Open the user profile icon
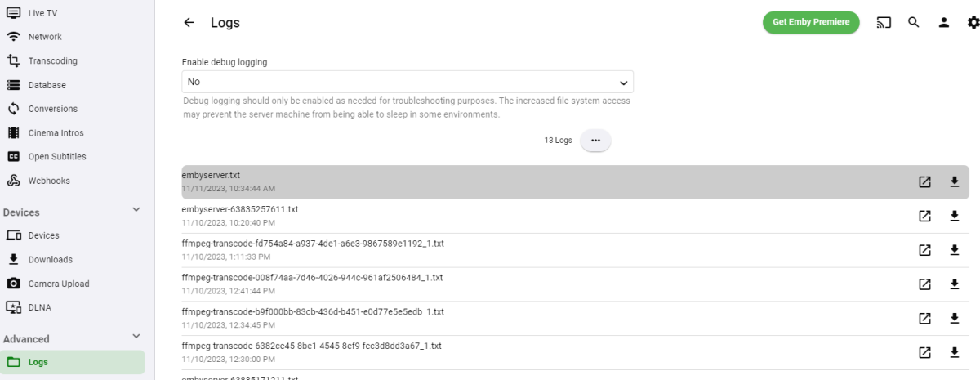 (944, 23)
